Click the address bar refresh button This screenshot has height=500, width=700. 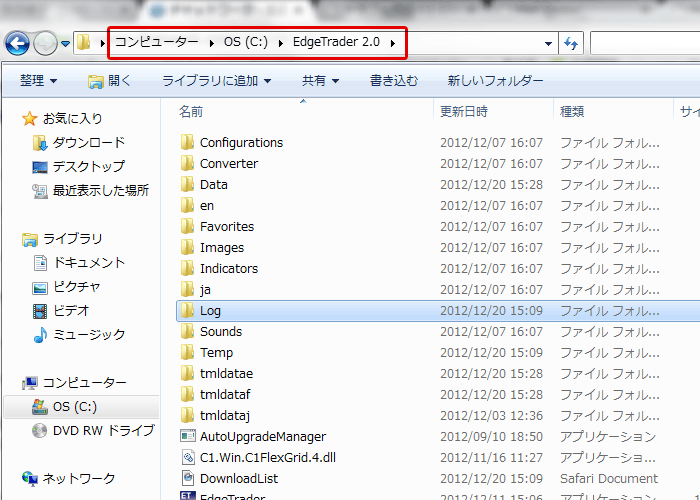pyautogui.click(x=571, y=43)
